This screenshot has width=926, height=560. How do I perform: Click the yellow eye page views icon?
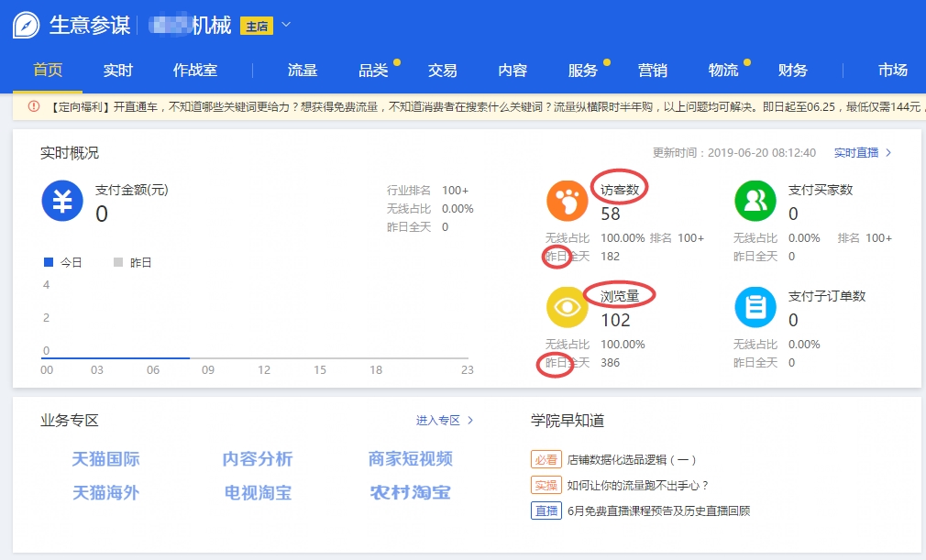pyautogui.click(x=567, y=307)
